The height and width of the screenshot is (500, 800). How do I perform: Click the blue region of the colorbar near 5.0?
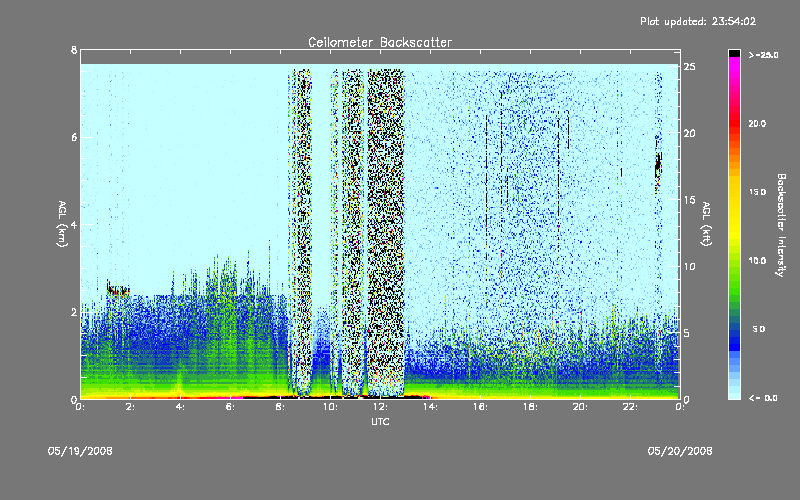click(x=734, y=337)
